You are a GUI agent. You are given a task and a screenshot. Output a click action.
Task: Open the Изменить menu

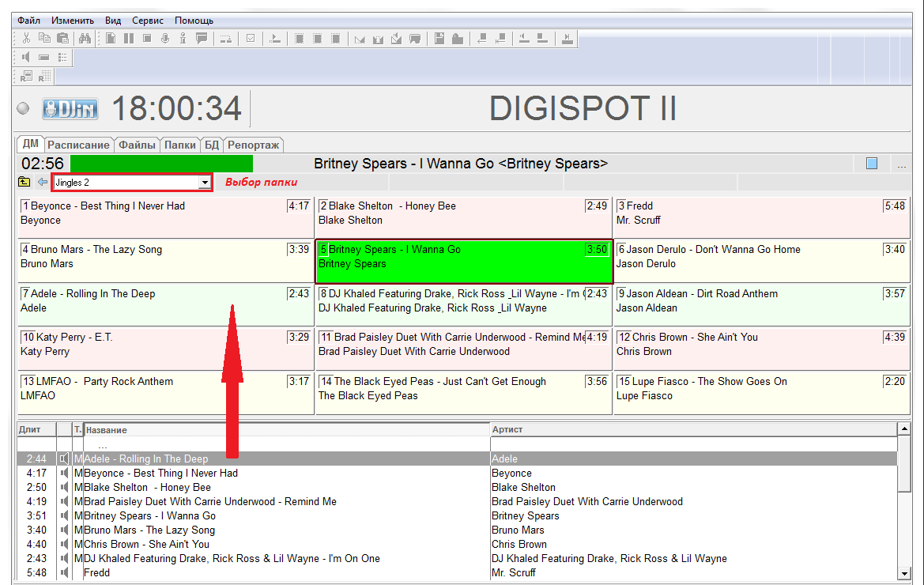pos(73,21)
